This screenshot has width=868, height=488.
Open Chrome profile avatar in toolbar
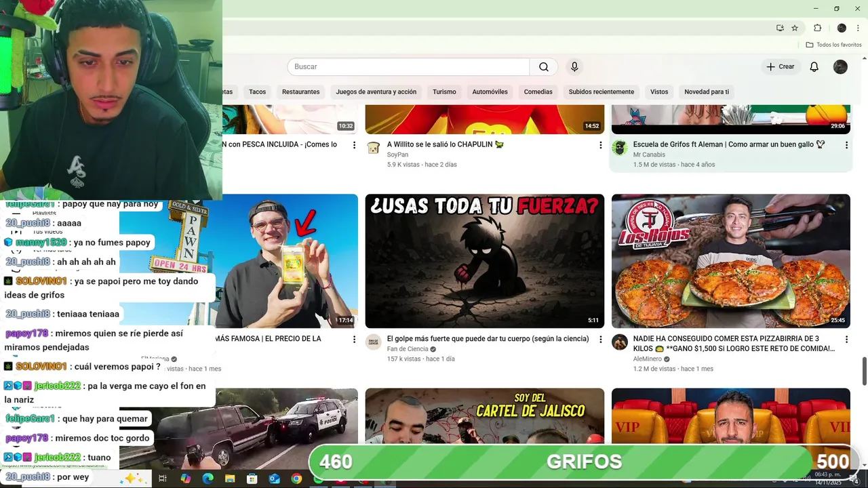pyautogui.click(x=842, y=28)
